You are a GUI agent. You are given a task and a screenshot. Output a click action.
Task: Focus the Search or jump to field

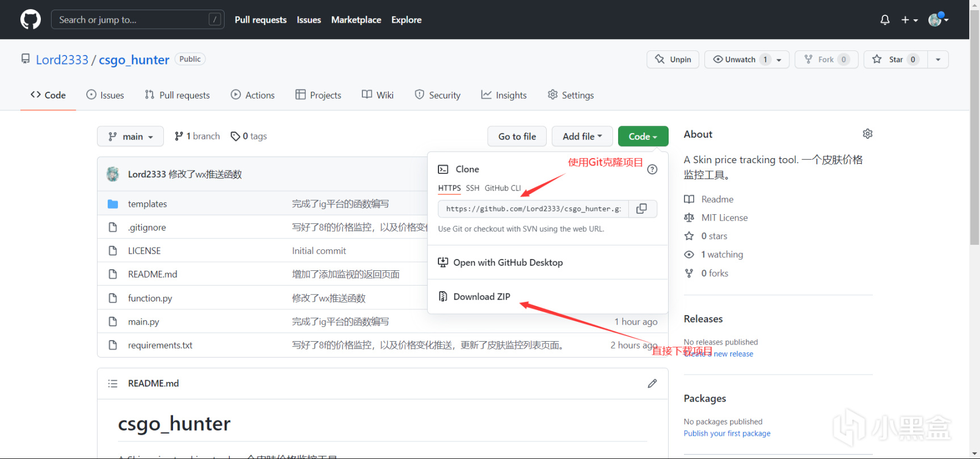138,19
